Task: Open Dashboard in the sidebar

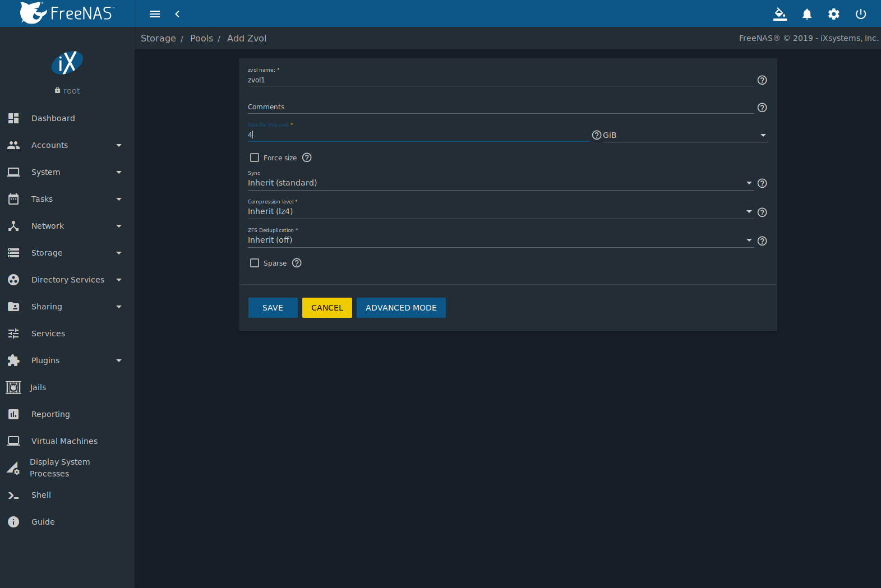Action: (x=67, y=118)
